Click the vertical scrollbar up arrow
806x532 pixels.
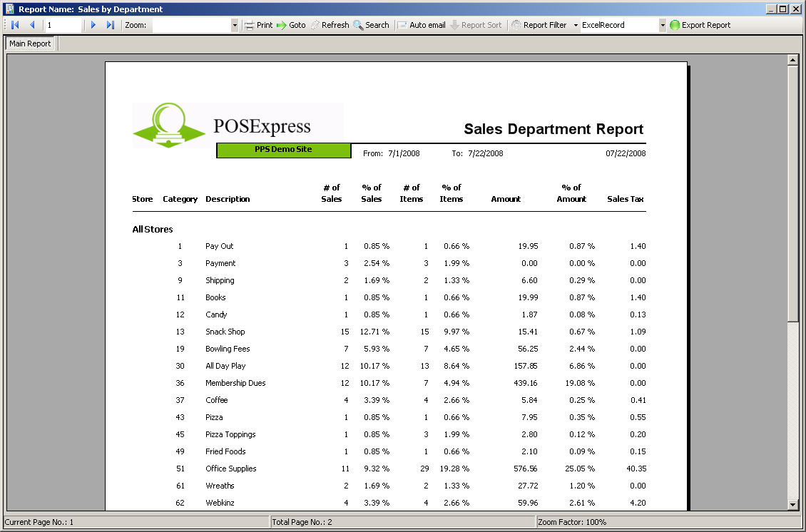point(792,60)
